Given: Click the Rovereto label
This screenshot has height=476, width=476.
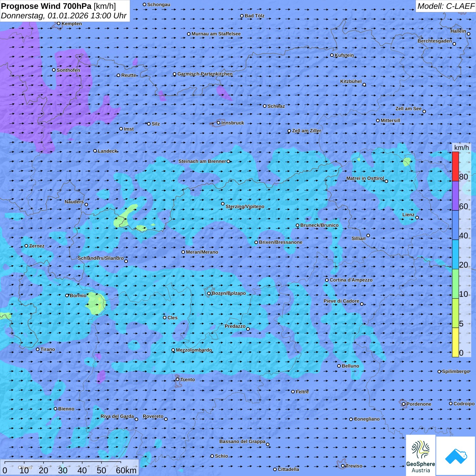Looking at the screenshot, I should (x=153, y=416).
